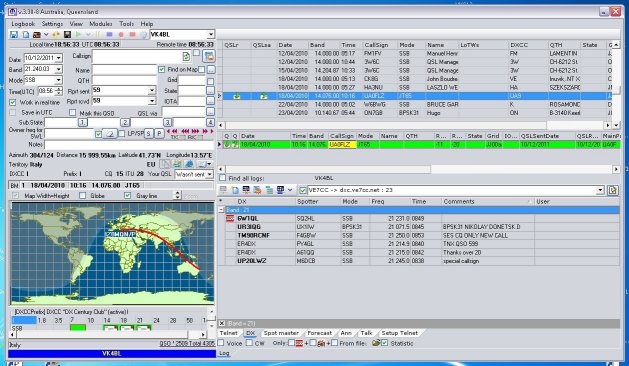Screen dimensions: 629x366
Task: Toggle the Statistic checkbox
Action: pos(385,343)
